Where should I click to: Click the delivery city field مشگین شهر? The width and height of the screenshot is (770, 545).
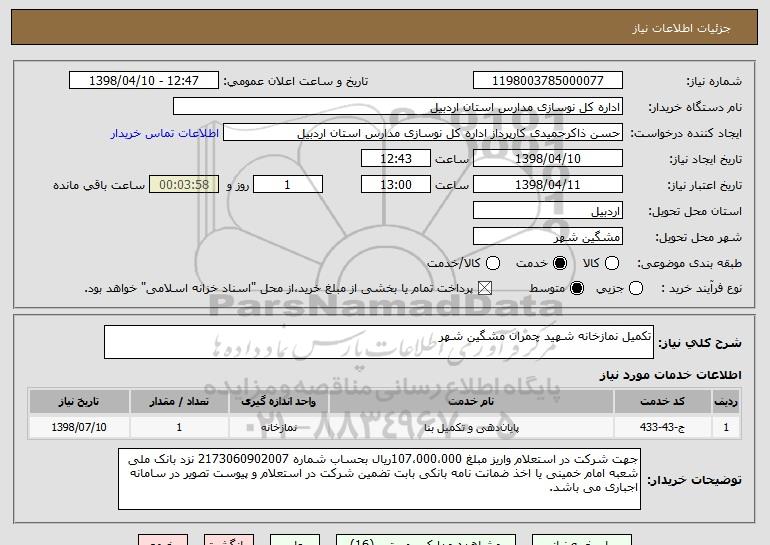pos(548,237)
